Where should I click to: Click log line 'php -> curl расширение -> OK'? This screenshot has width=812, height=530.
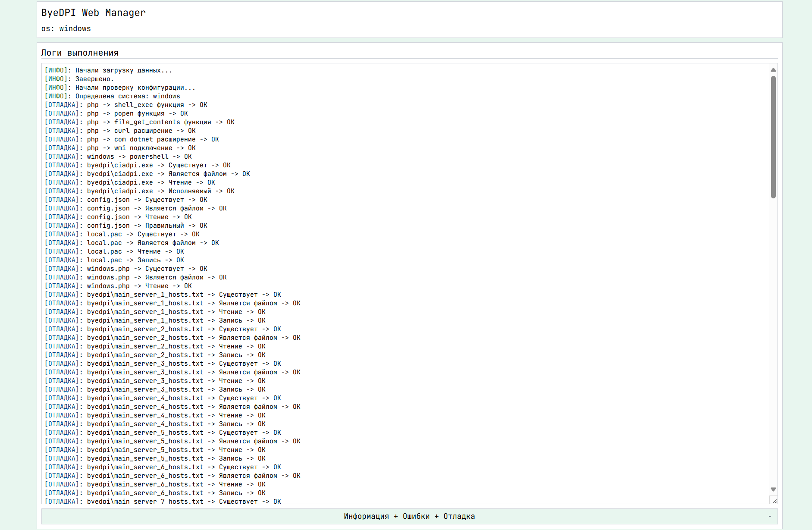[120, 131]
